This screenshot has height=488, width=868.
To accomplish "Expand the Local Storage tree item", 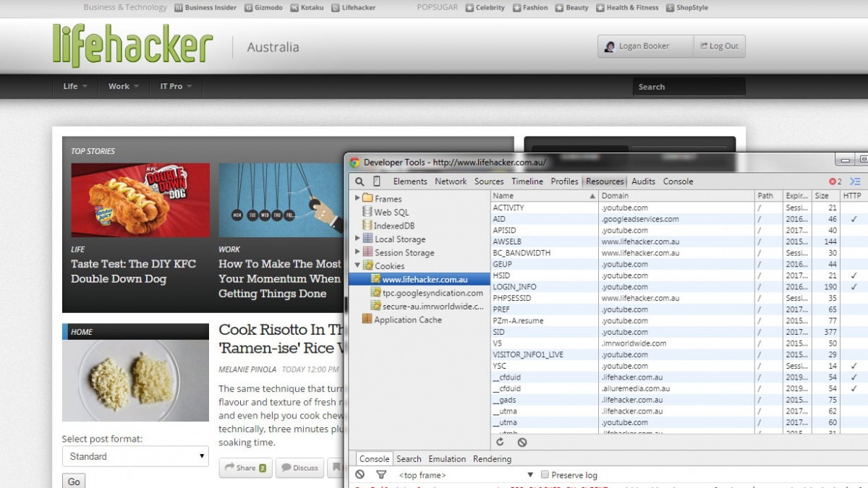I will [356, 239].
